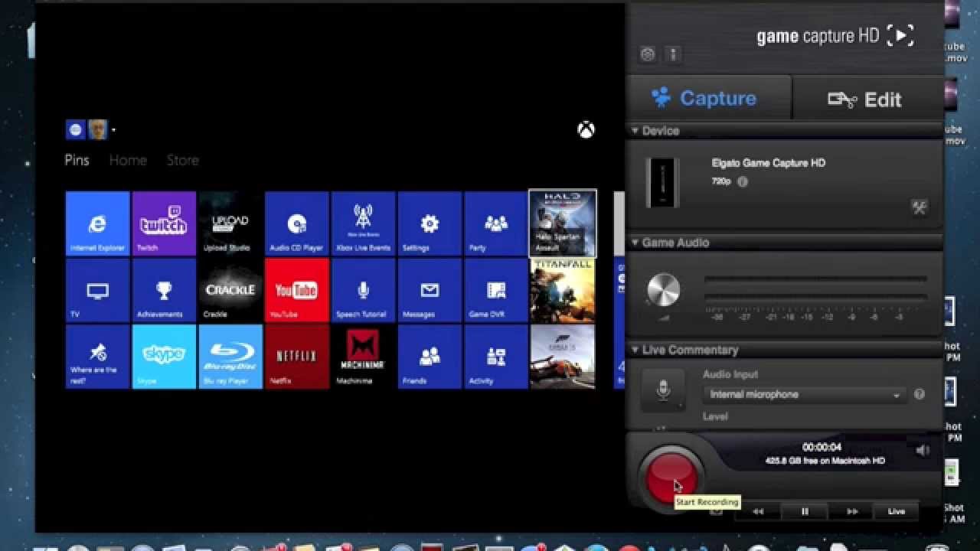980x551 pixels.
Task: Open the Friends tile
Action: click(430, 357)
